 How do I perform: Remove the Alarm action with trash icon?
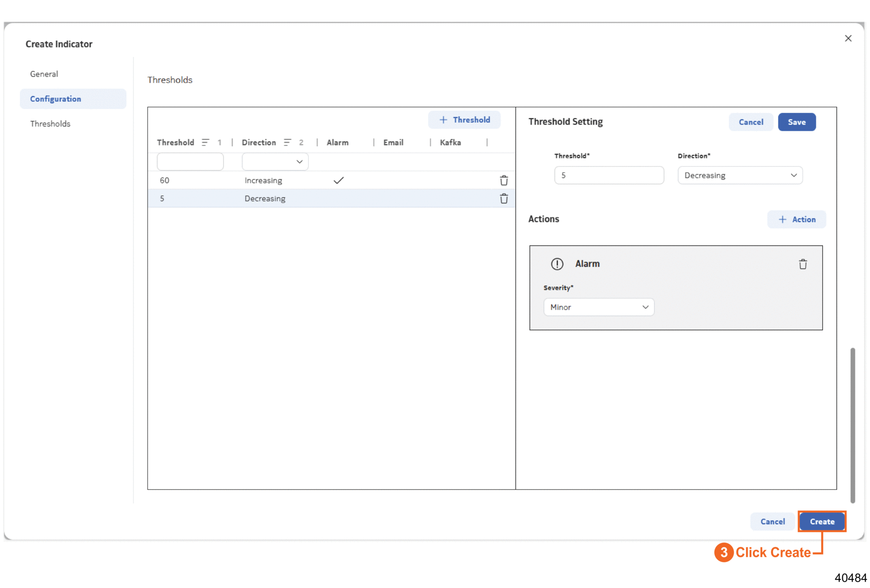pyautogui.click(x=803, y=264)
